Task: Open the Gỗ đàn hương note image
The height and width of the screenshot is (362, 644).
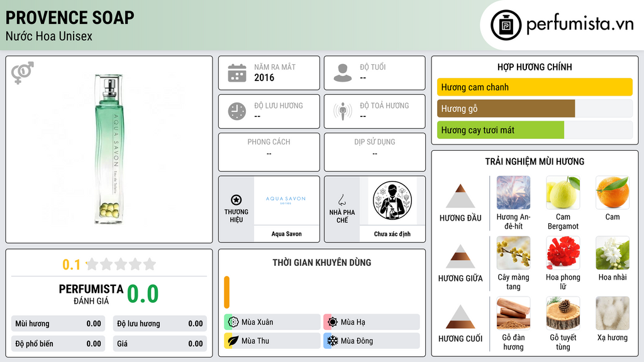Action: point(513,314)
